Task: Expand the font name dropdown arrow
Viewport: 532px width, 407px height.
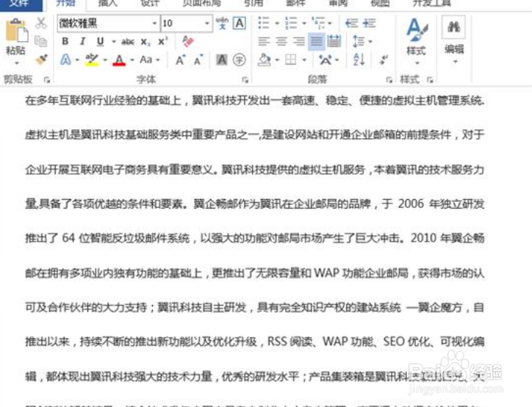Action: click(x=154, y=24)
